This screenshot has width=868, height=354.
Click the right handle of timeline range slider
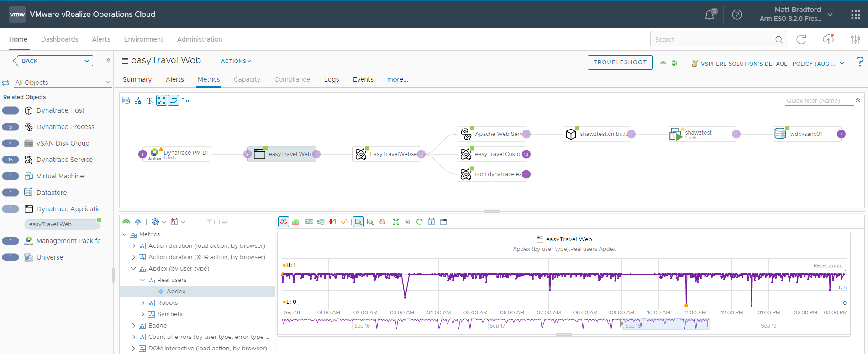click(709, 323)
